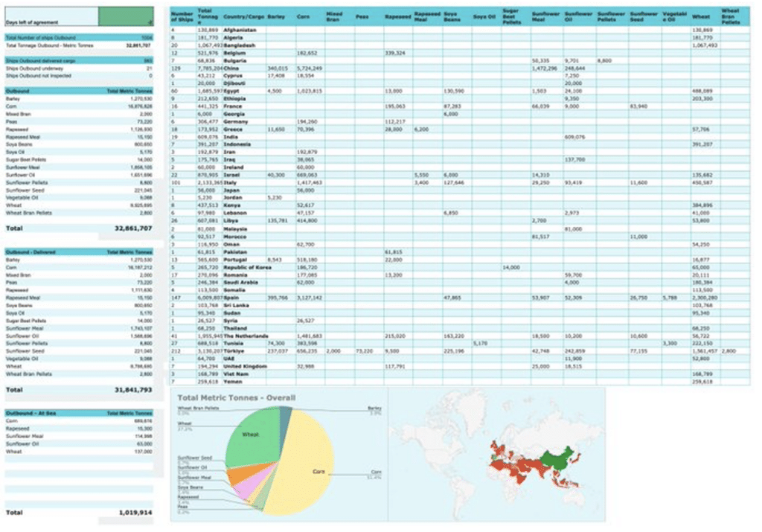Select the Country/Cargo column header
762x532 pixels.
click(x=243, y=16)
